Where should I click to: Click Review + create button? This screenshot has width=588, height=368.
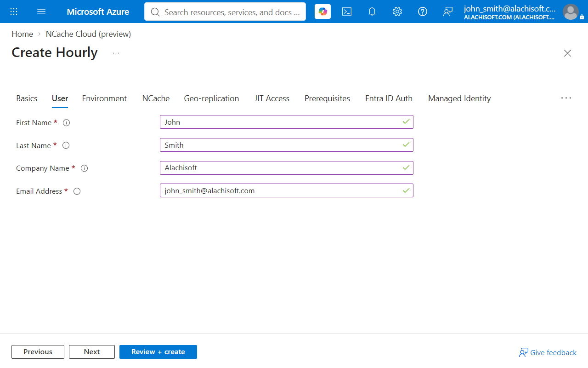(x=158, y=352)
